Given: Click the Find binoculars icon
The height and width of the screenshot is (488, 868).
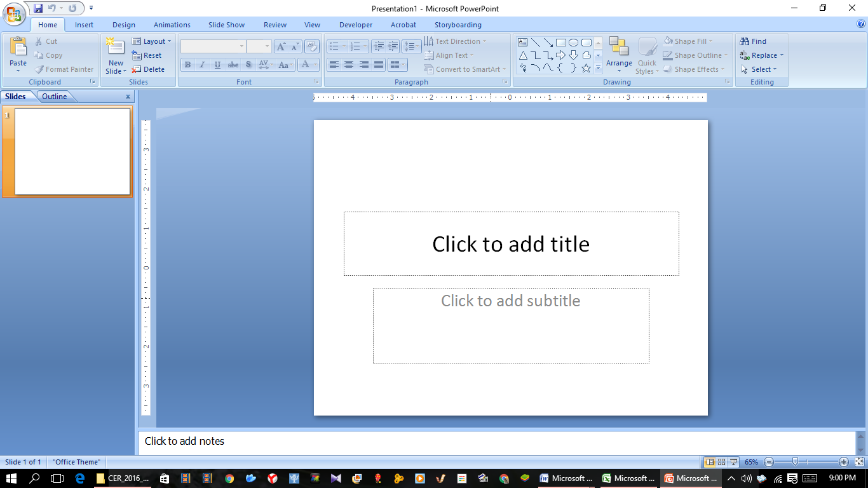Looking at the screenshot, I should (x=745, y=41).
